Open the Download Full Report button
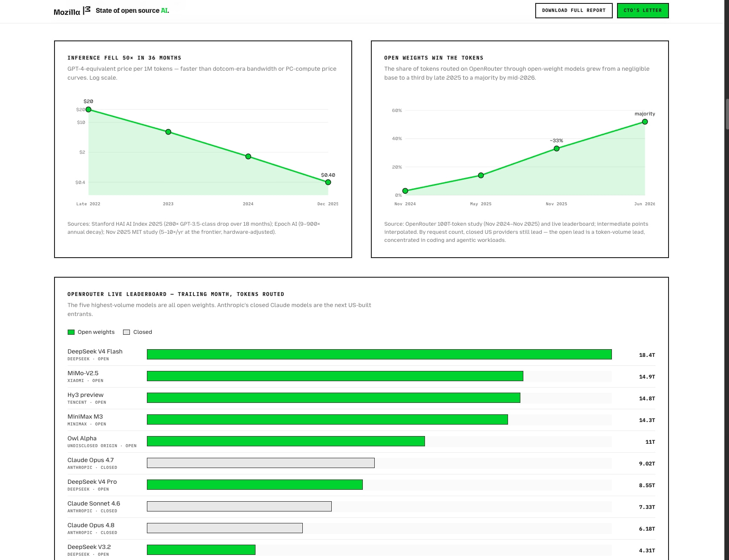Viewport: 729px width, 560px height. click(x=574, y=11)
